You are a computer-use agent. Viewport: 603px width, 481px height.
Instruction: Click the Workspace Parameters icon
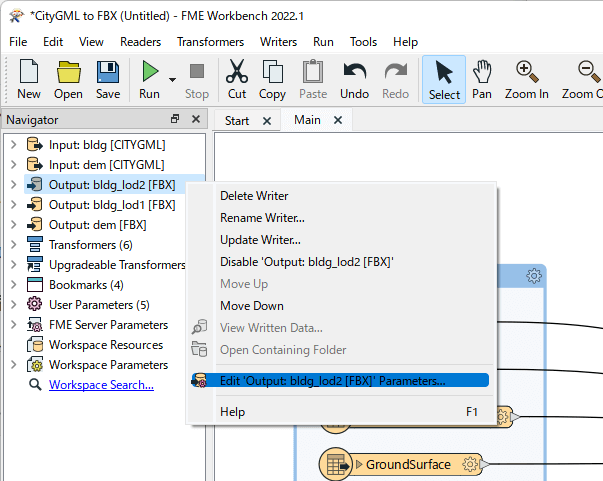coord(35,364)
